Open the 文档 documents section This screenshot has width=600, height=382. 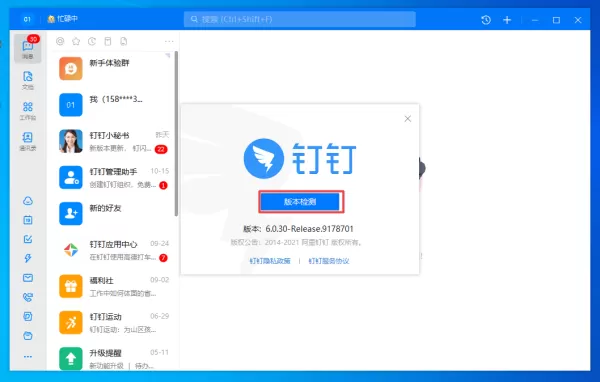tap(28, 80)
